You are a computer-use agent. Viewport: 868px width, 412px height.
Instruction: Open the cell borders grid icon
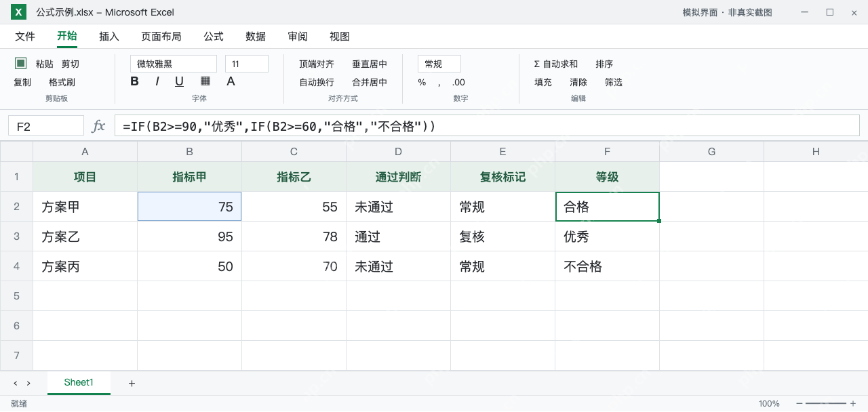coord(205,81)
